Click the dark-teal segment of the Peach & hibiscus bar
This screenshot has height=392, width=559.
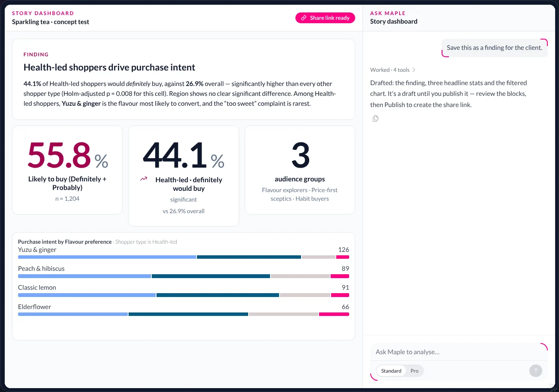pos(211,276)
